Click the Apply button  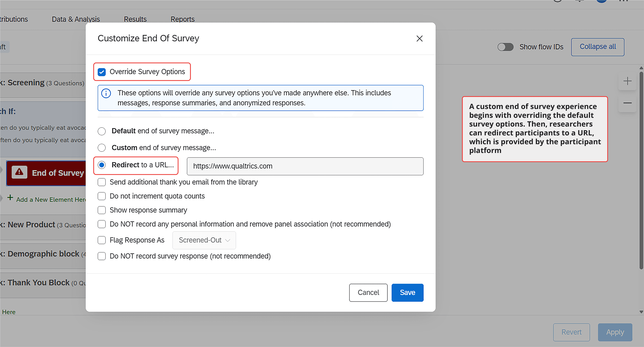tap(615, 332)
